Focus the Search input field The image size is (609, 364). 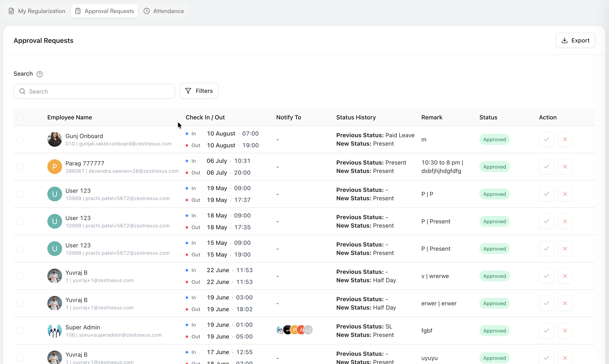click(x=94, y=91)
